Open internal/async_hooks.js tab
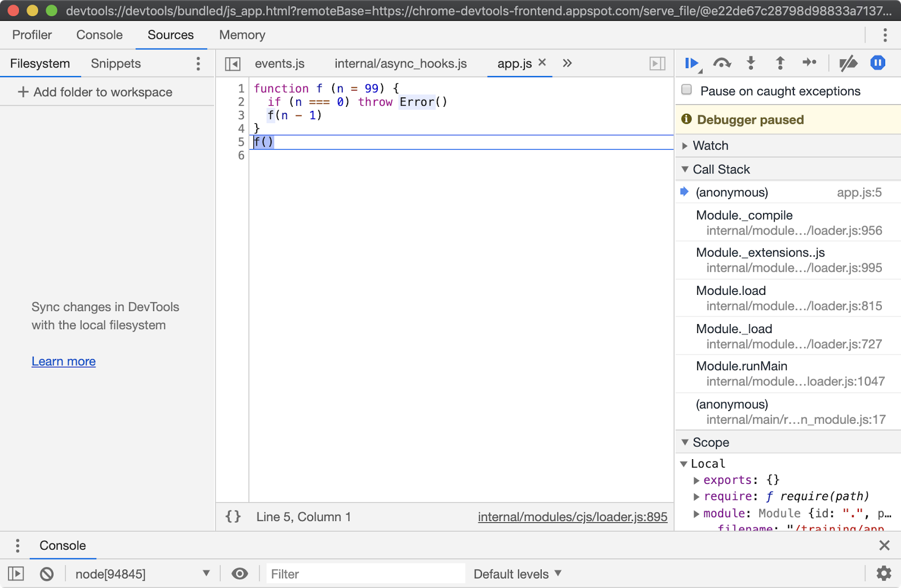The height and width of the screenshot is (588, 901). click(x=401, y=64)
